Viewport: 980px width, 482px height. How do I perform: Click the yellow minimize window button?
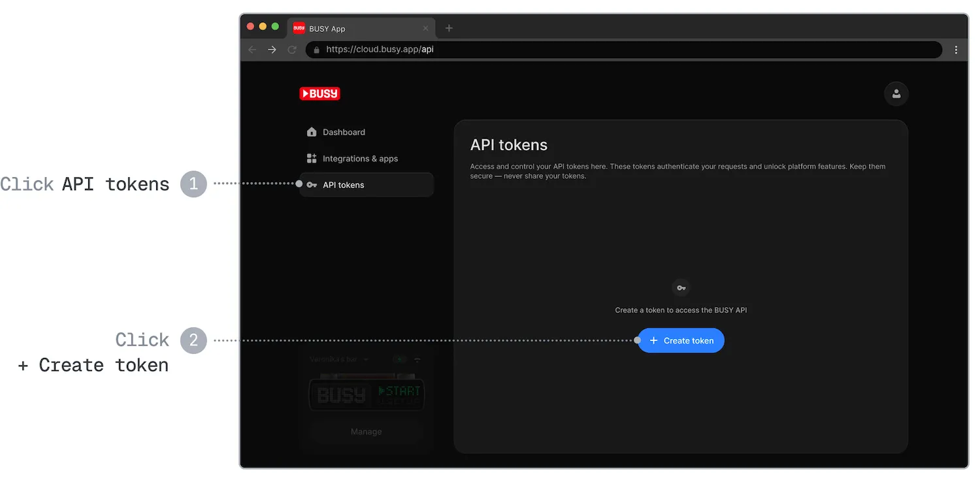pos(263,27)
